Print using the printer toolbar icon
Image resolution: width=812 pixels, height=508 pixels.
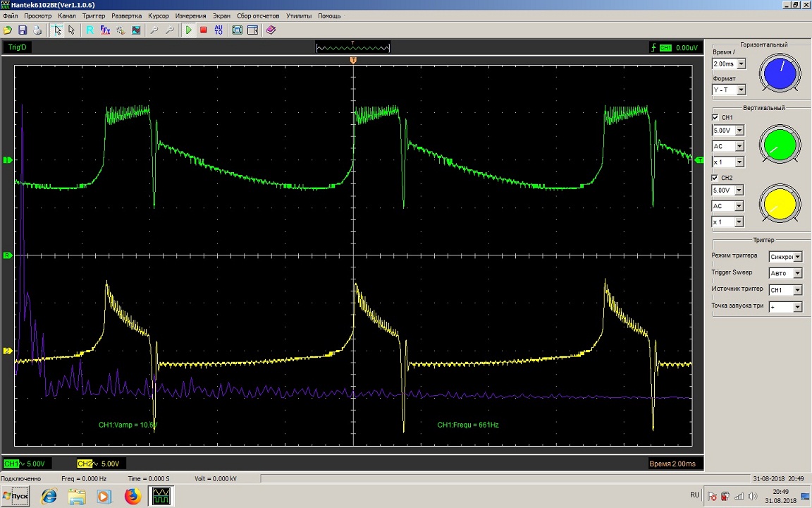click(x=37, y=30)
